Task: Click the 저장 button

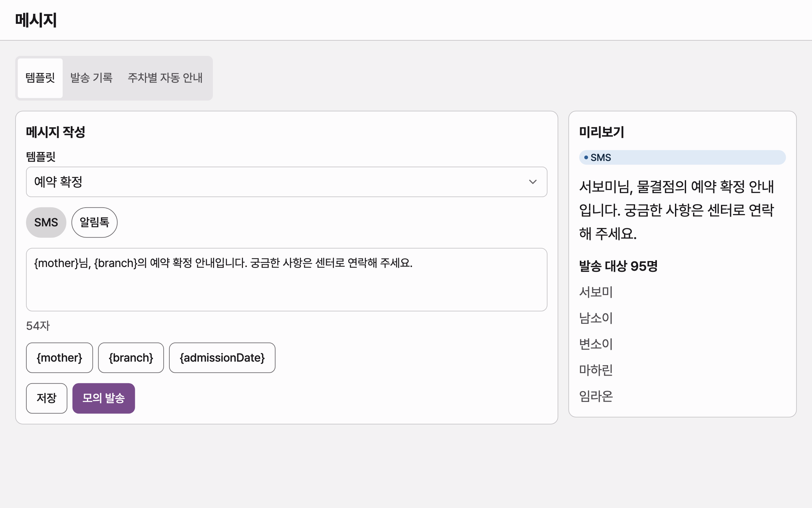Action: pos(47,398)
